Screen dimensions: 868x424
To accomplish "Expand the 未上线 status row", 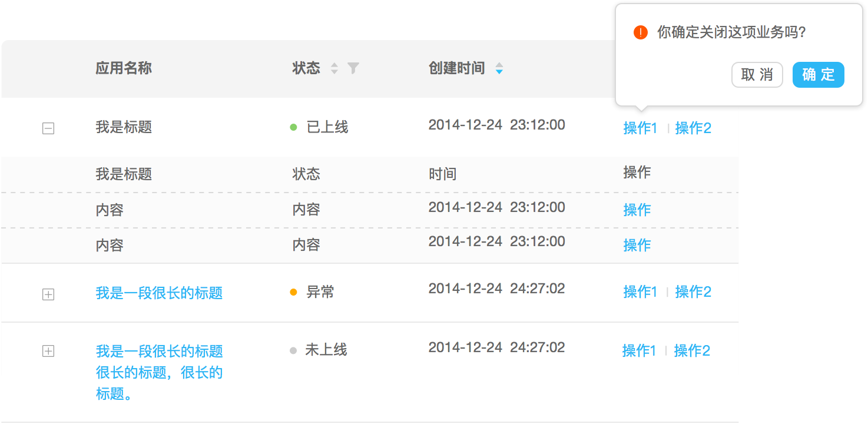I will [48, 352].
